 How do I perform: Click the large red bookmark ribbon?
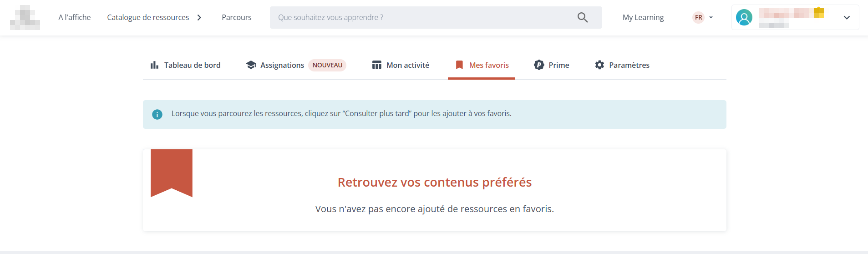(172, 173)
